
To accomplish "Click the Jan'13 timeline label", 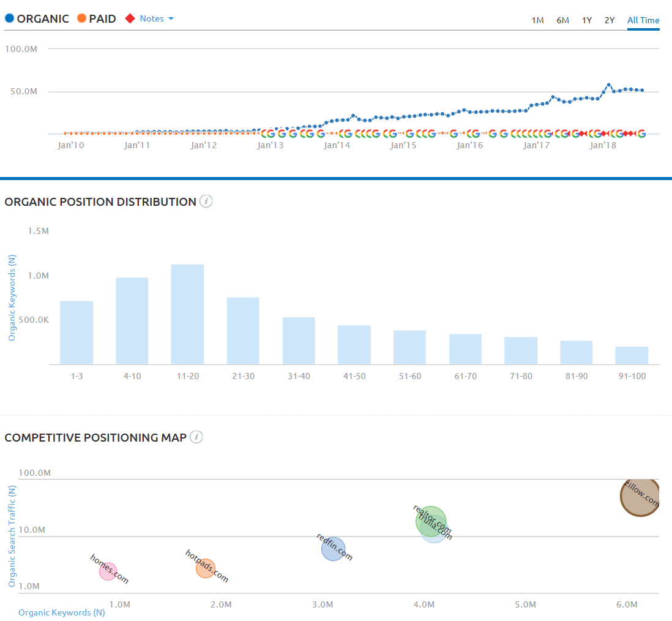I will point(270,145).
